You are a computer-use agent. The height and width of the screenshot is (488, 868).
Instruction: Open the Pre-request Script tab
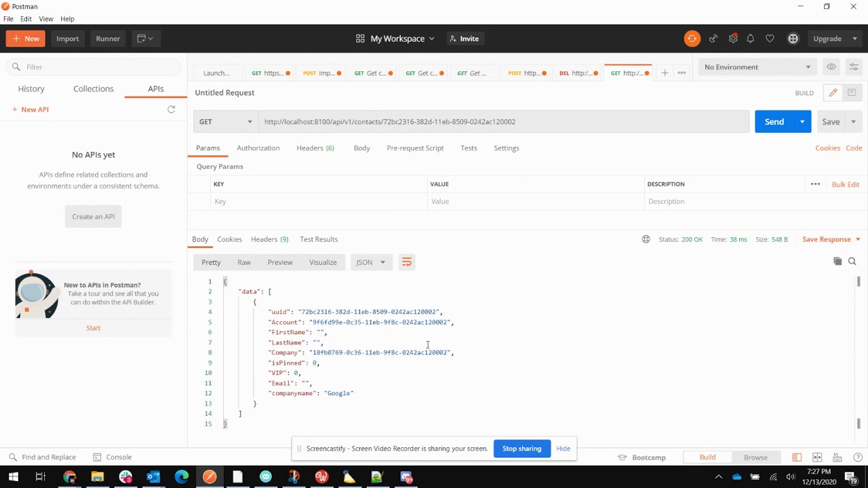415,148
